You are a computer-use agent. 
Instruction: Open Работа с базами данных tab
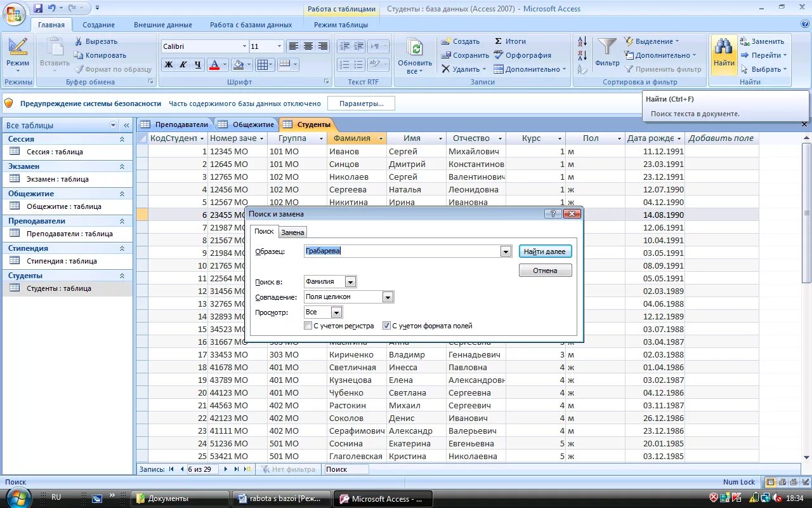251,25
